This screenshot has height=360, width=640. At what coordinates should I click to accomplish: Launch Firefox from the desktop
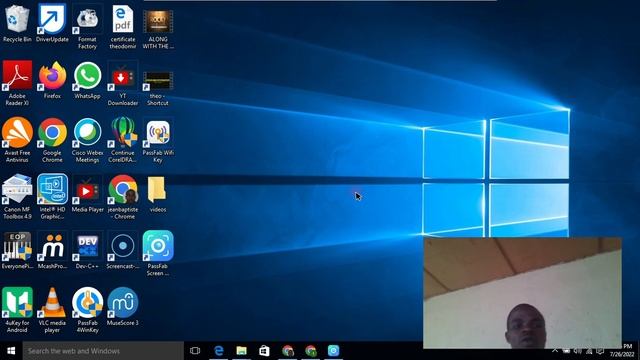52,80
